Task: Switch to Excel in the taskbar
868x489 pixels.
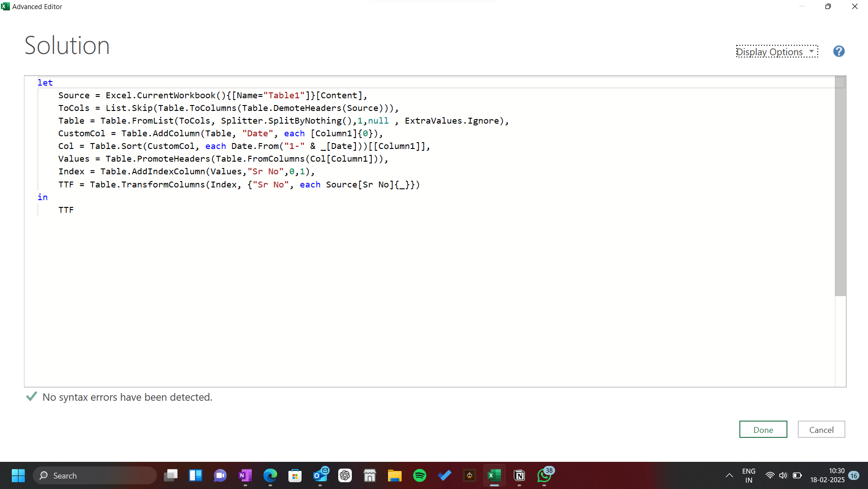Action: (494, 475)
